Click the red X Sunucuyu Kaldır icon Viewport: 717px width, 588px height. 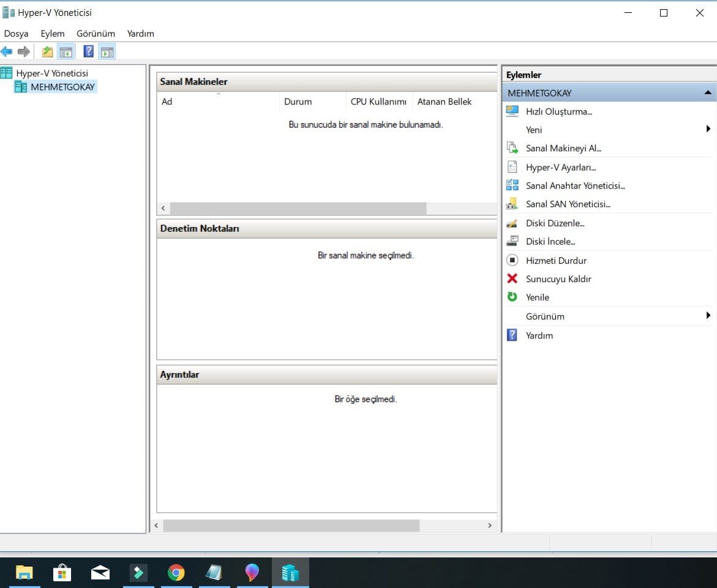click(512, 278)
